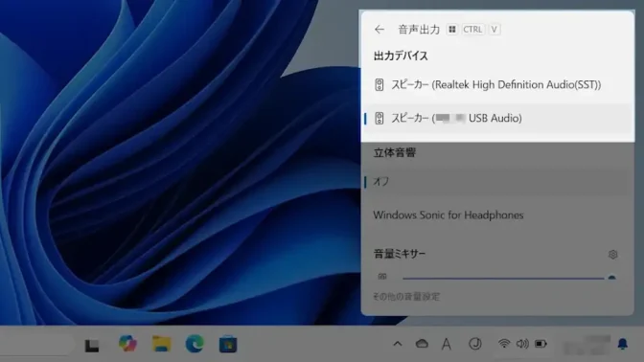This screenshot has width=644, height=362.
Task: Open notifications bell icon
Action: tap(623, 344)
